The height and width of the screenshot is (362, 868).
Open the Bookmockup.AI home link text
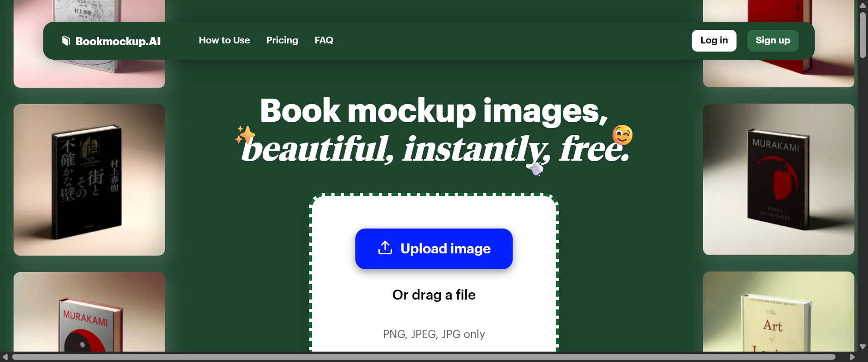(118, 41)
